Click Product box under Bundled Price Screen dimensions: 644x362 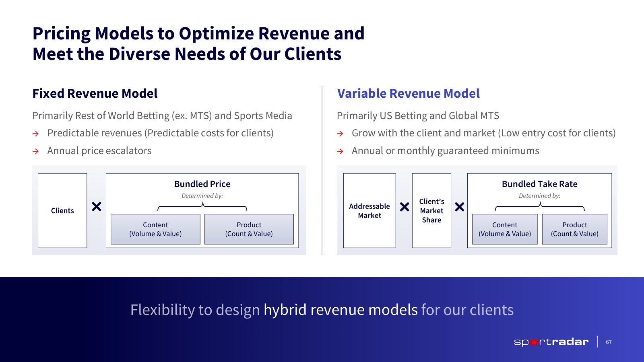249,229
